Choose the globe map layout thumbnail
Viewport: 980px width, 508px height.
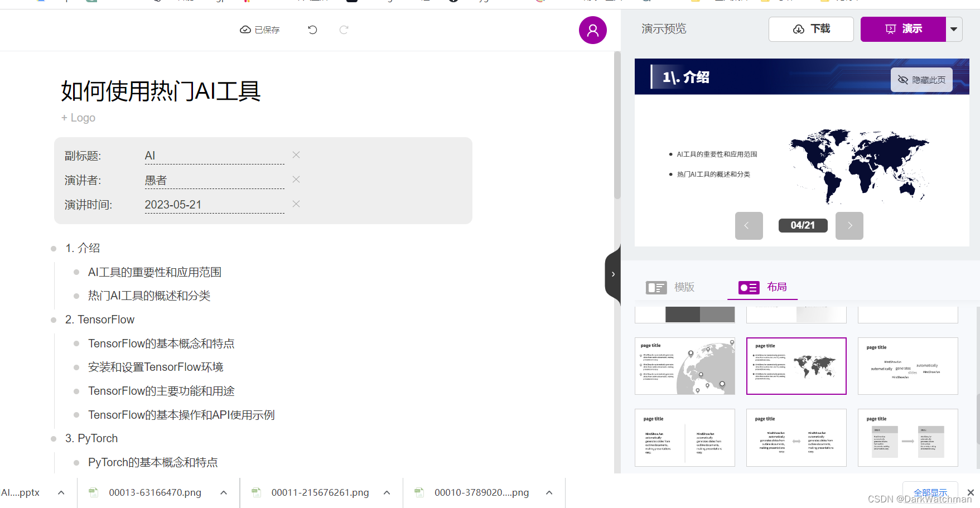point(685,366)
